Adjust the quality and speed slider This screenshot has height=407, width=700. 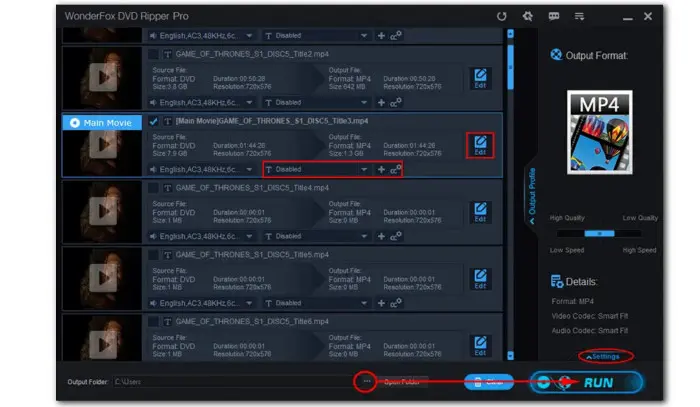599,233
